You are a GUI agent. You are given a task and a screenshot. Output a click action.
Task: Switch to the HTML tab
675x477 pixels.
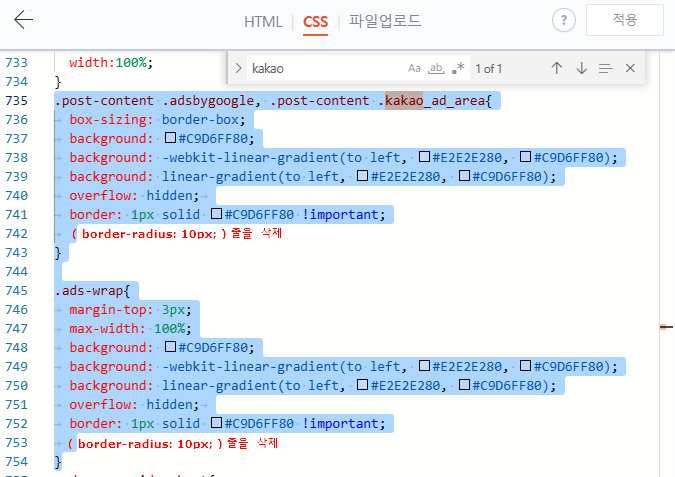263,22
